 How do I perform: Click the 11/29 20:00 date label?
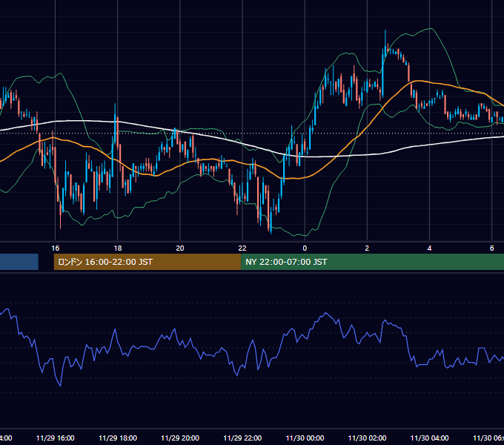tap(180, 438)
